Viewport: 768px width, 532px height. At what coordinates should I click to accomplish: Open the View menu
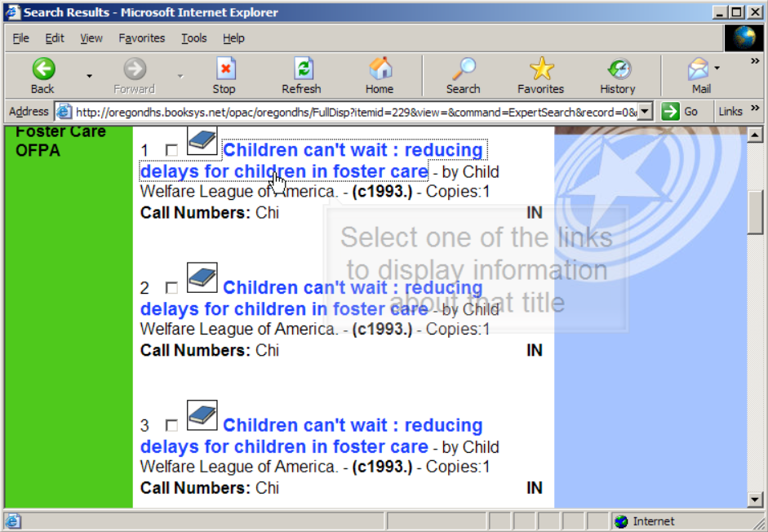91,38
